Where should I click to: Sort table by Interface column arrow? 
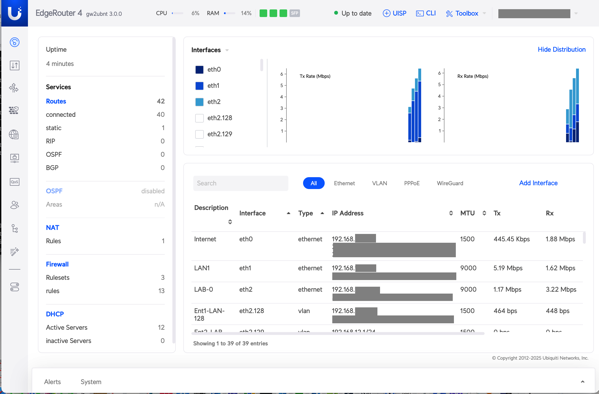coord(288,213)
